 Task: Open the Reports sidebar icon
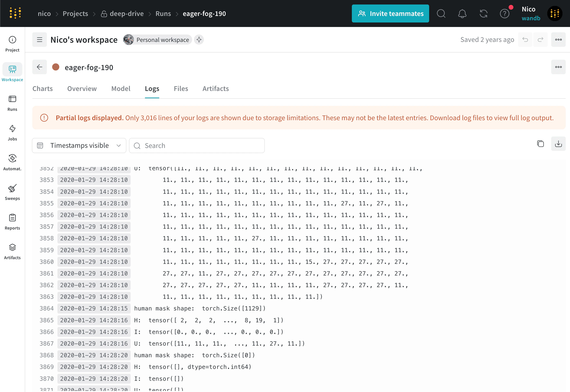click(12, 222)
